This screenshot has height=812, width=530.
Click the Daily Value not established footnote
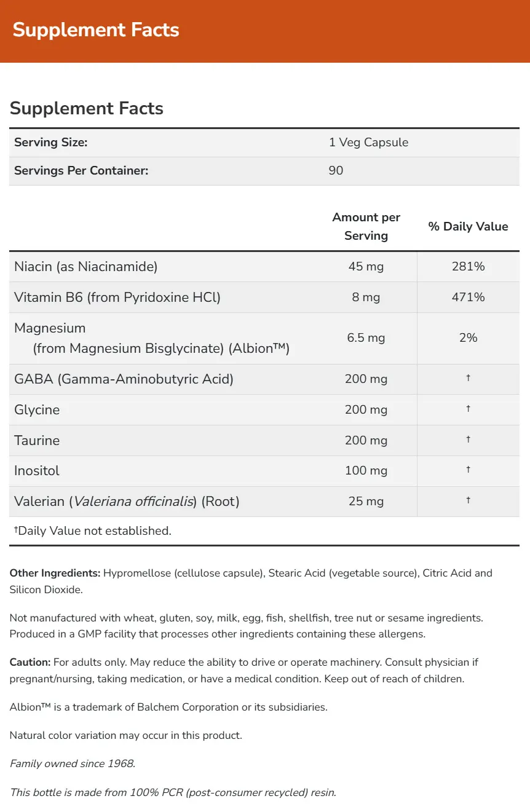(92, 530)
